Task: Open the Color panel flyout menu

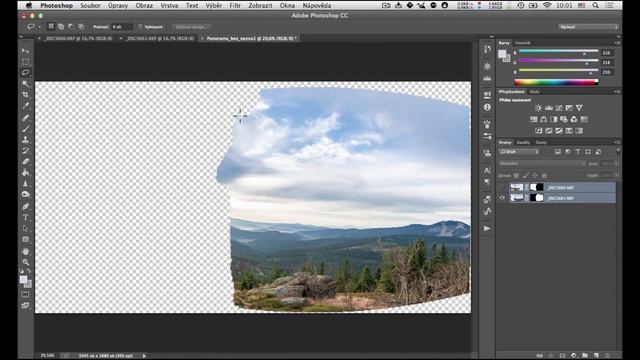Action: 617,43
